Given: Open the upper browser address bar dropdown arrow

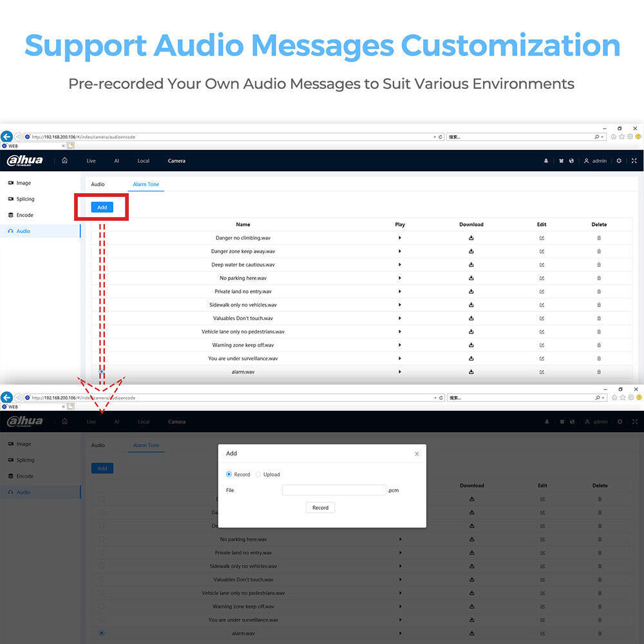Looking at the screenshot, I should tap(435, 137).
